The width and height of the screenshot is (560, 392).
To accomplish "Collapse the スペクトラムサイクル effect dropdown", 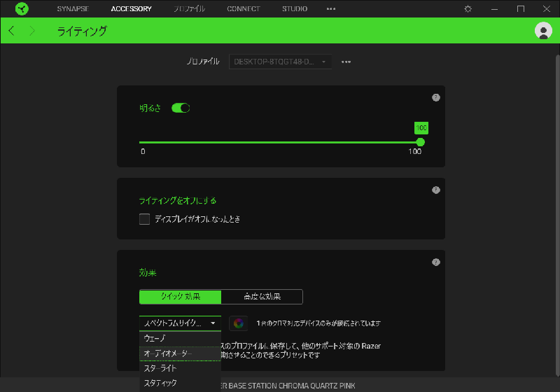I will [180, 323].
